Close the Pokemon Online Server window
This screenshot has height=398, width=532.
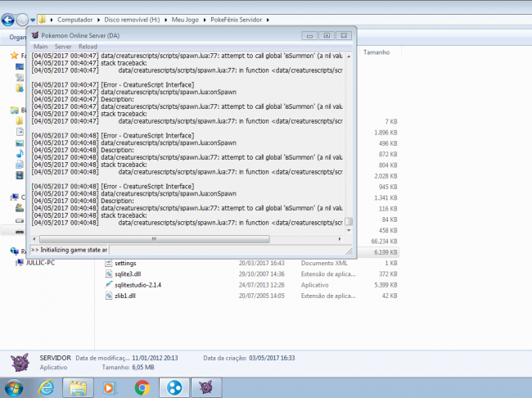pos(344,36)
